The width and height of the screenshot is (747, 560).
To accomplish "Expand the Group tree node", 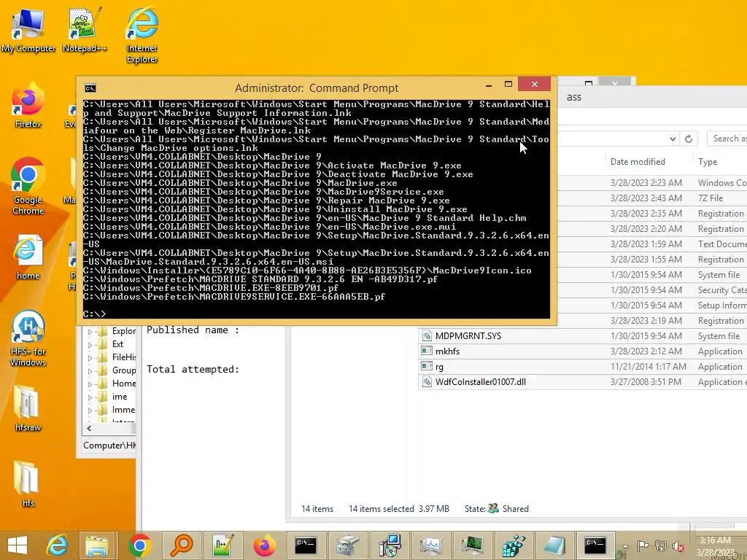I will (90, 370).
